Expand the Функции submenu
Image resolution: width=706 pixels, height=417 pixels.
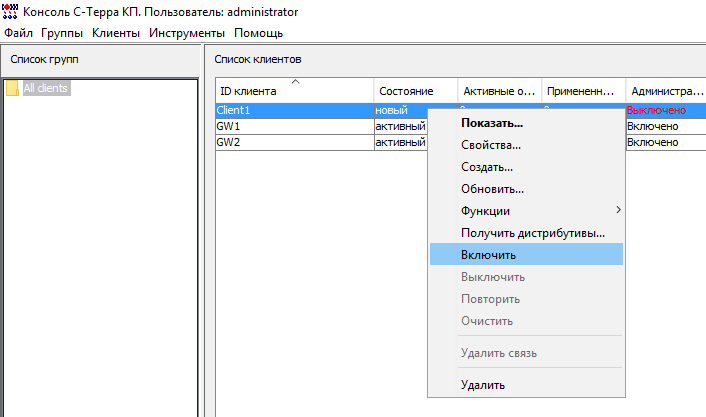526,211
